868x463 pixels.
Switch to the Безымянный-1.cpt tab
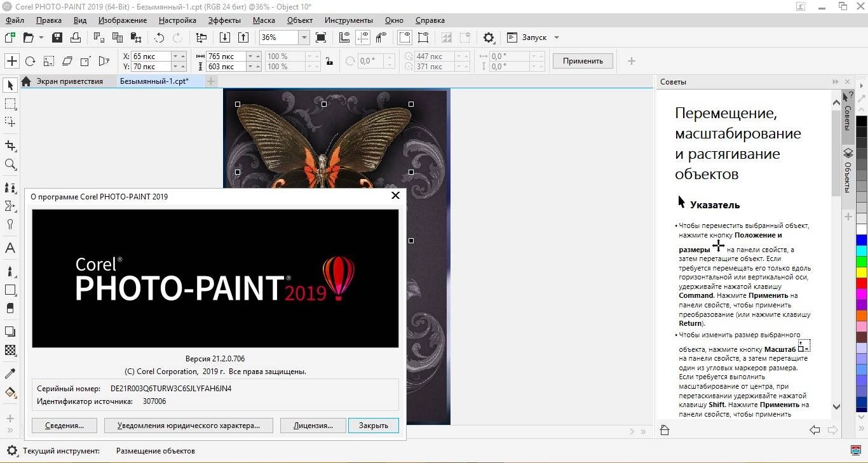[x=154, y=81]
